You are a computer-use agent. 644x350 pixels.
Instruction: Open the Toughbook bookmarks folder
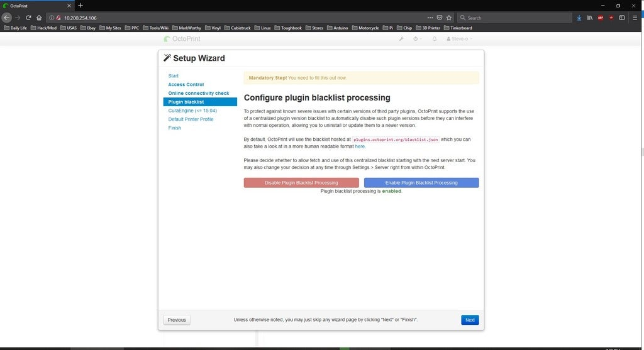click(288, 28)
